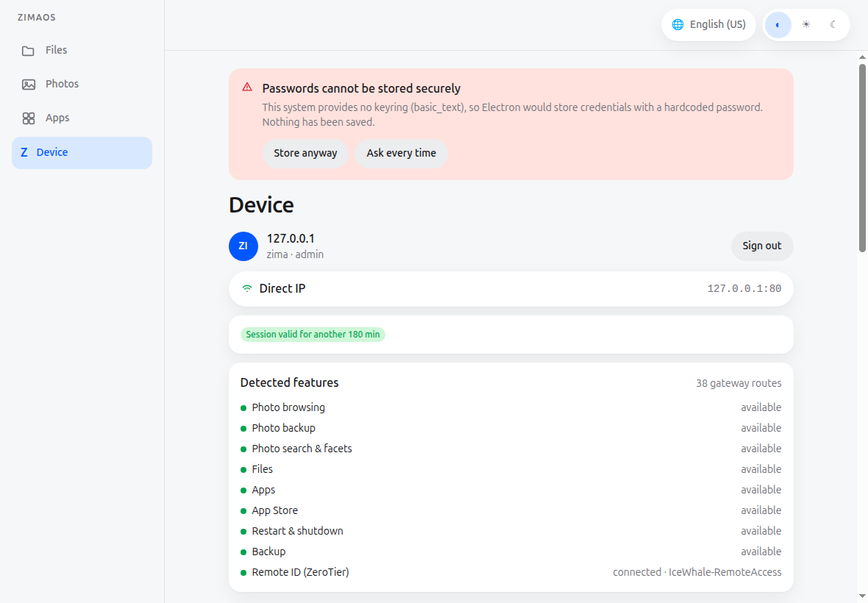
Task: Click the Detected features heading
Action: 290,383
